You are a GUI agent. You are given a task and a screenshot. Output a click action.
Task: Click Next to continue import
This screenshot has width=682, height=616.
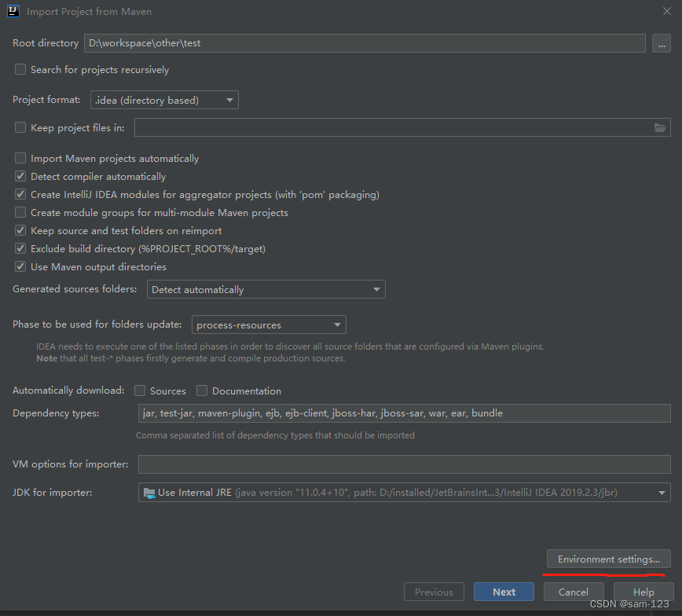[504, 592]
